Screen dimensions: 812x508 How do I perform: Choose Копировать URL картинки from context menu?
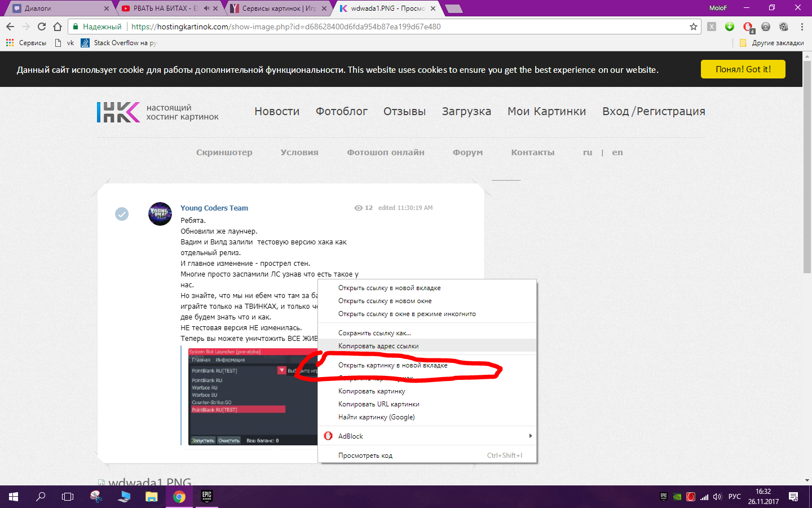click(x=378, y=404)
